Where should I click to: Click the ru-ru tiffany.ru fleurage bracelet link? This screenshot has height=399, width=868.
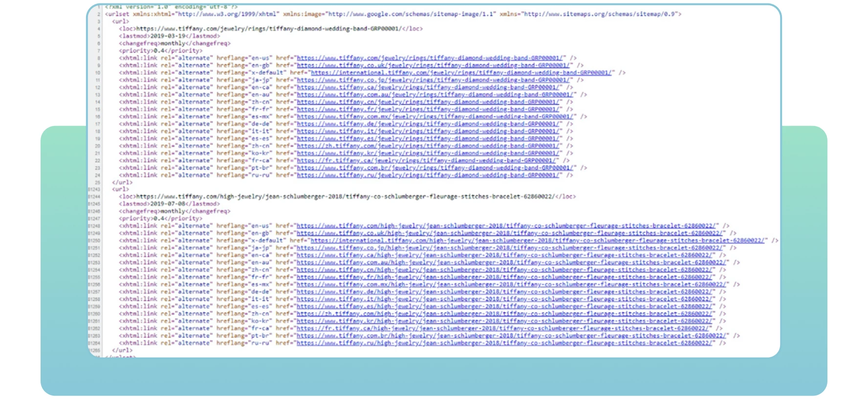point(505,343)
